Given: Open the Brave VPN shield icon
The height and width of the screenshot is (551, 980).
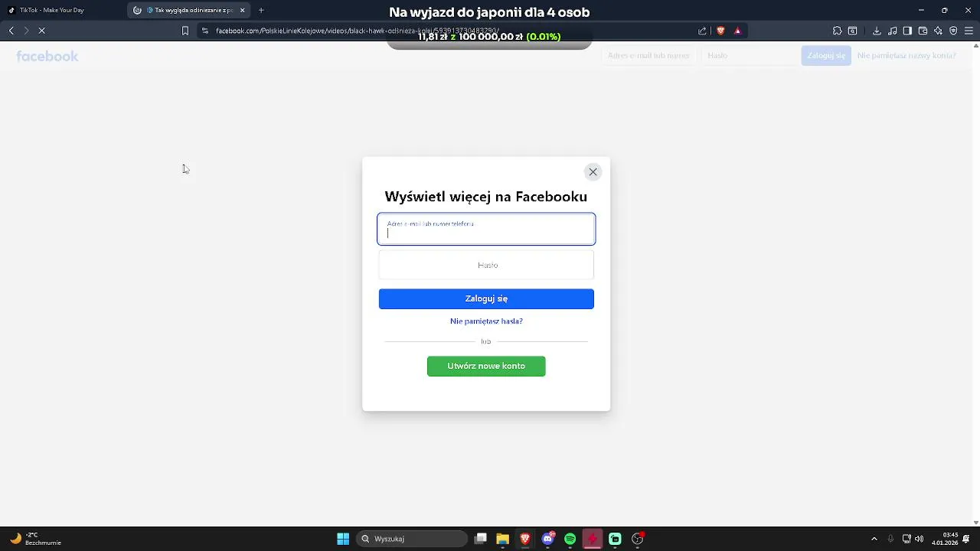Looking at the screenshot, I should (953, 31).
